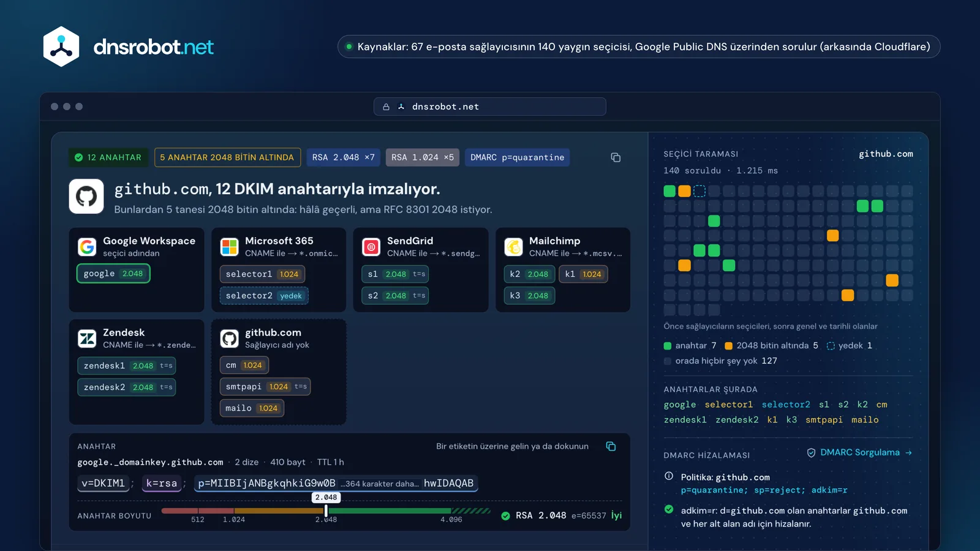Click the 12 ANAHTAR badge

108,157
